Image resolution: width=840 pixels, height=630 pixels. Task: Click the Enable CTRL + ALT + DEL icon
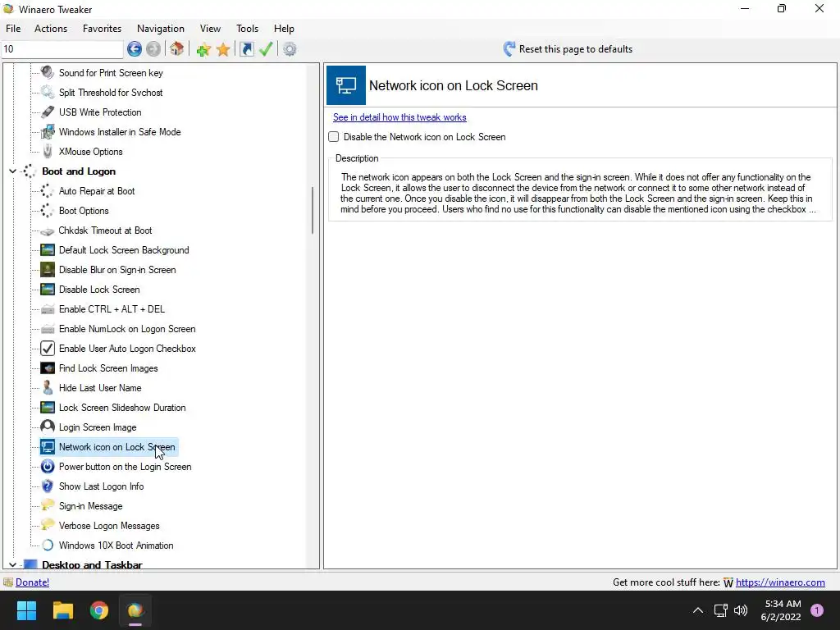(x=48, y=309)
